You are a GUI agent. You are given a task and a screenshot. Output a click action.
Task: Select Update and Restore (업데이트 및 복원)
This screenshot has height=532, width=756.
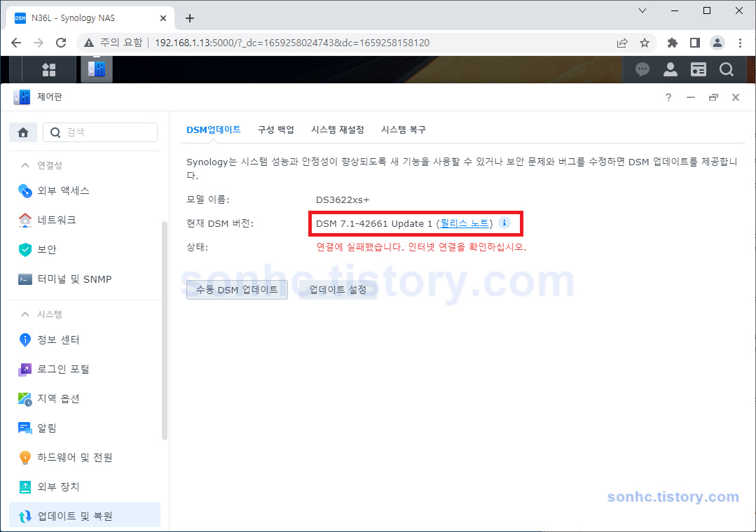[x=84, y=516]
